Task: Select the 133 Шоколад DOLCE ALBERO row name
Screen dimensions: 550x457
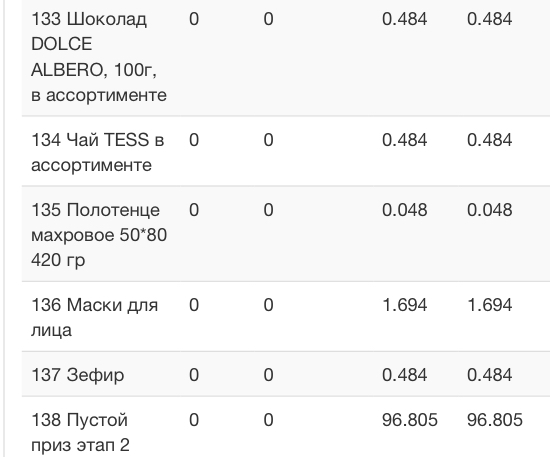Action: coord(99,57)
